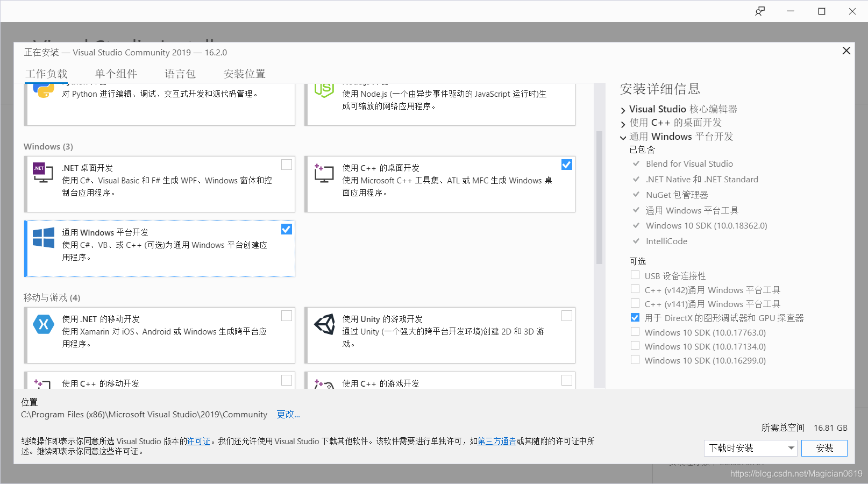868x484 pixels.
Task: Click the Xamarin mobile development icon
Action: 44,324
